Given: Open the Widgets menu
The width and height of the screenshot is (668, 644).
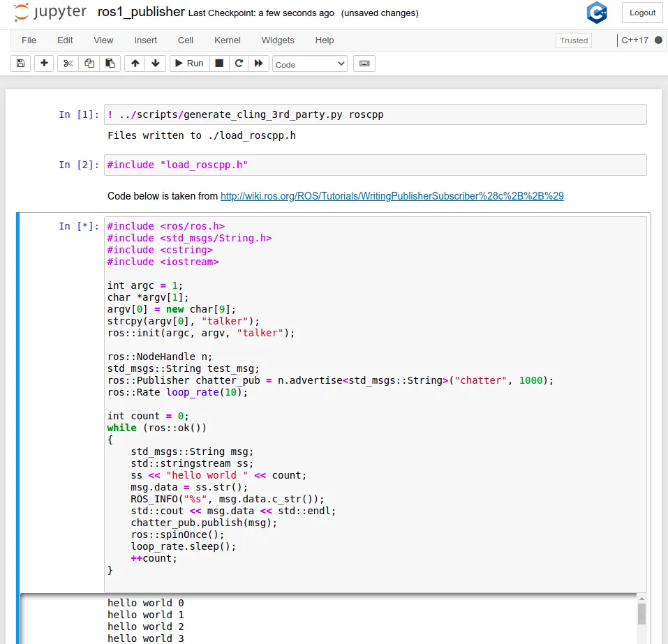Looking at the screenshot, I should pos(278,40).
